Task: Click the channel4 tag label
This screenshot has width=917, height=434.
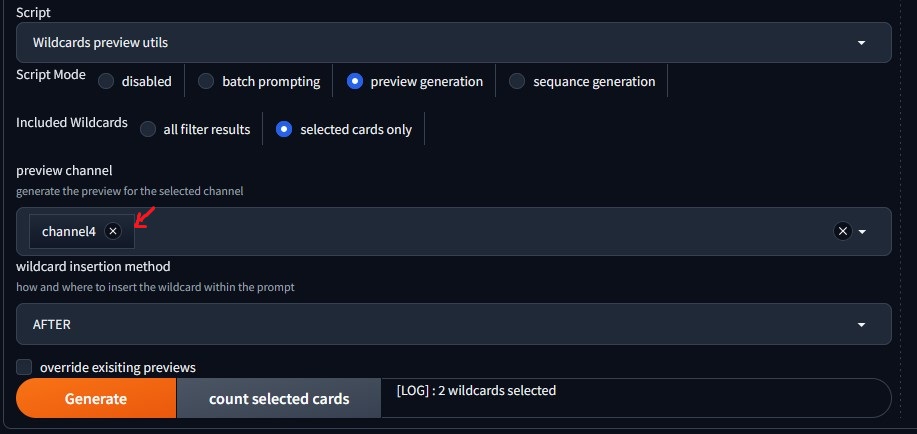Action: click(x=69, y=231)
